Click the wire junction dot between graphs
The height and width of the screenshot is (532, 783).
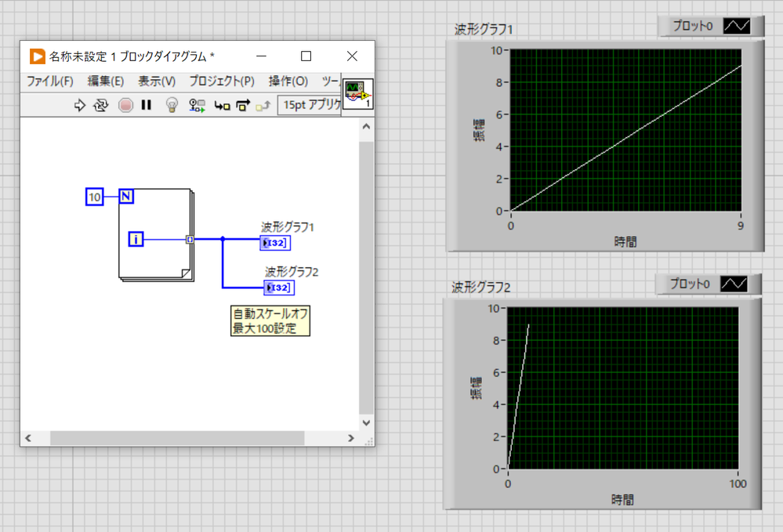tap(223, 239)
